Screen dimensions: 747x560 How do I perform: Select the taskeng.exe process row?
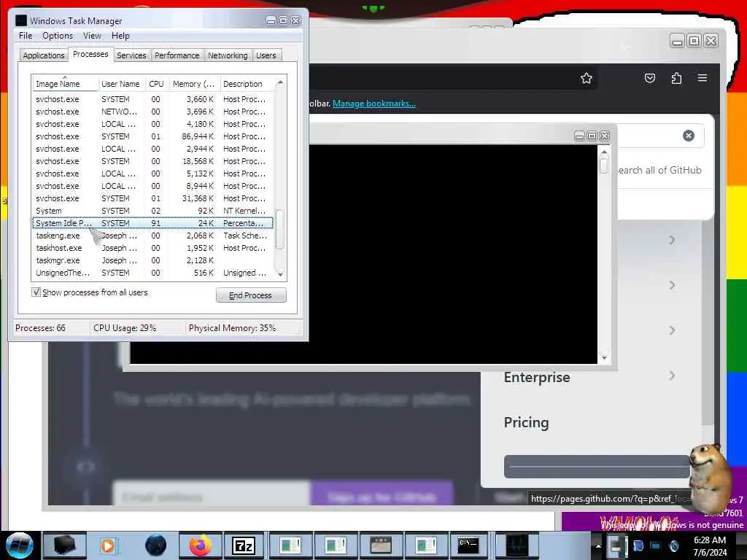[153, 236]
